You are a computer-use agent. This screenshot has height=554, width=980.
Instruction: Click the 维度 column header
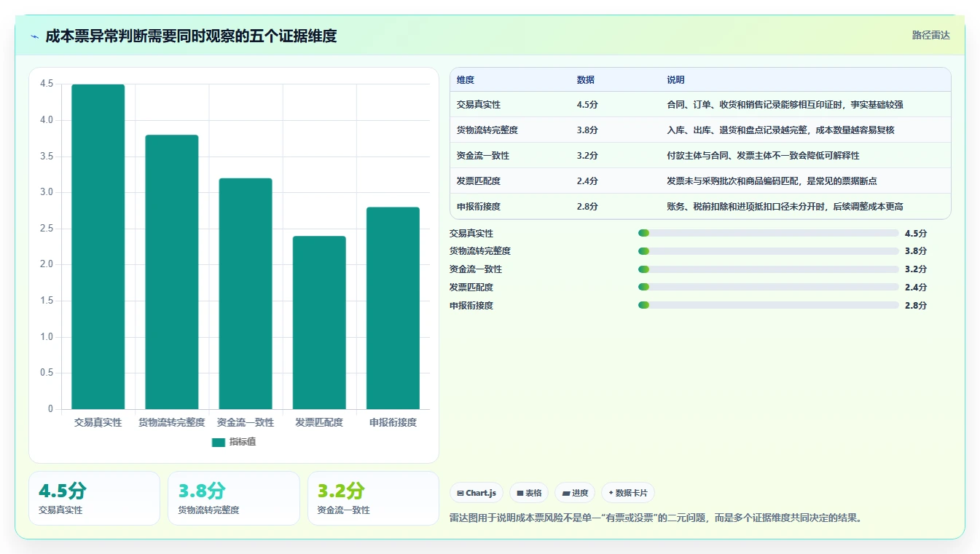coord(466,80)
